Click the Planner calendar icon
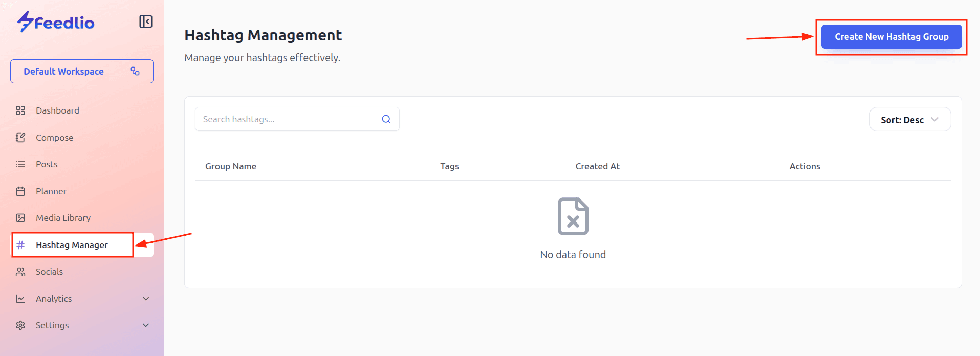980x356 pixels. 20,191
